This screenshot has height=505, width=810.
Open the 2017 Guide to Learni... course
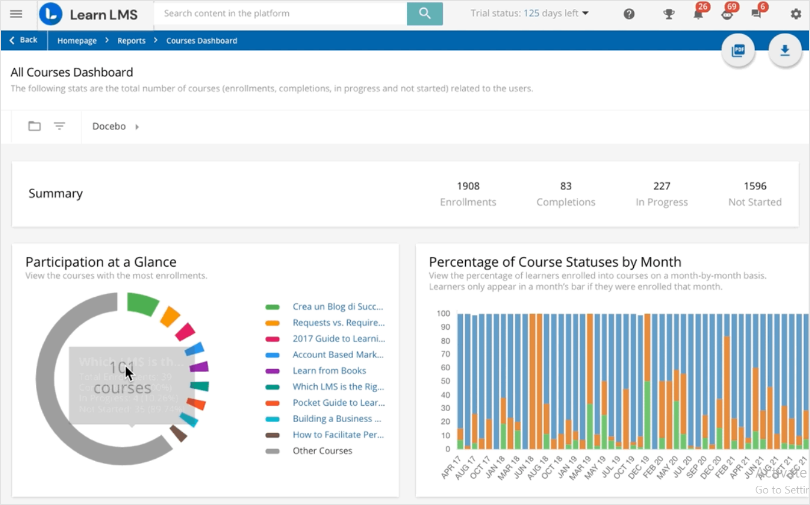coord(339,339)
